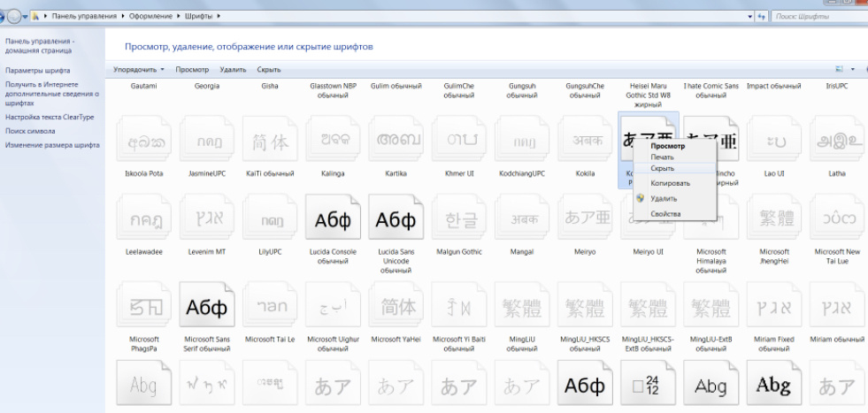Select the Lucida Sans Unicode font icon

point(396,217)
